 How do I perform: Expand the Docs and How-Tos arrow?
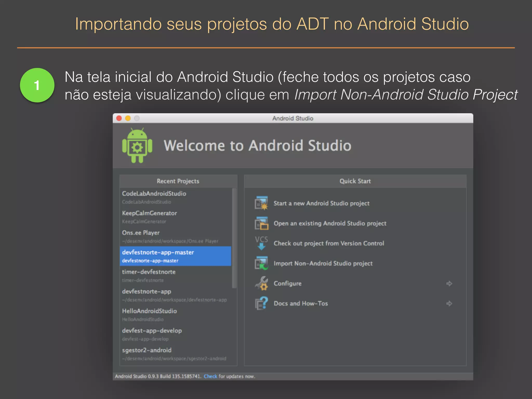(x=449, y=303)
